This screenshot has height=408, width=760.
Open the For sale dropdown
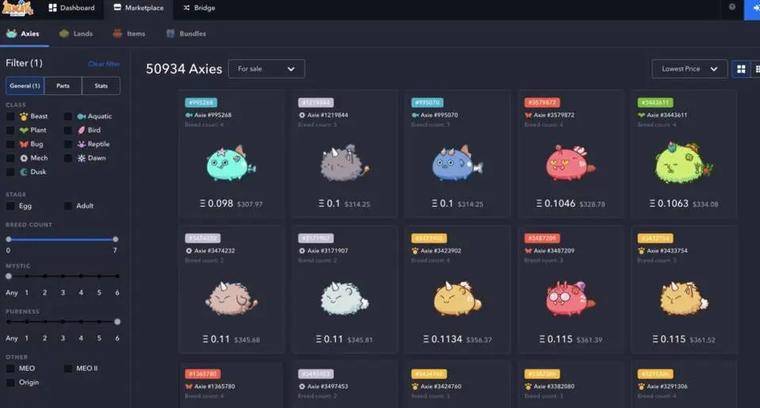point(267,69)
